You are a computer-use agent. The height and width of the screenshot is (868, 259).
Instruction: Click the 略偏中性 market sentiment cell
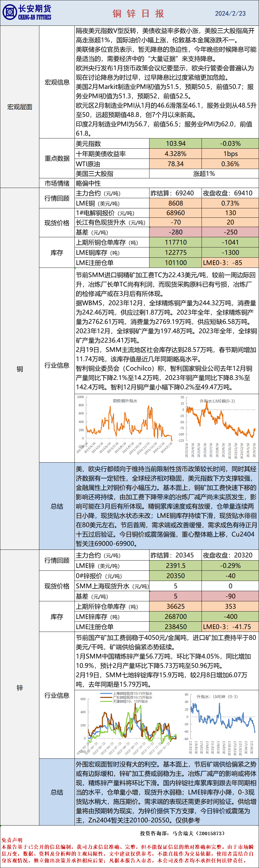[167, 183]
